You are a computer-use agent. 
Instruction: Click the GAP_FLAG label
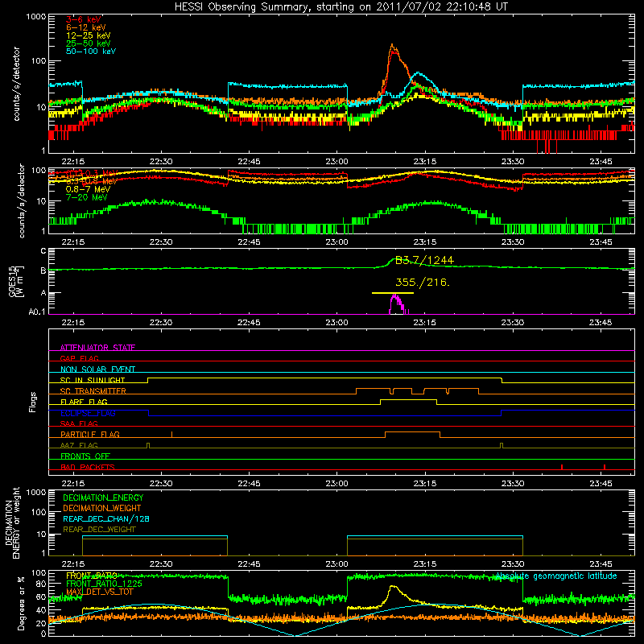(79, 358)
